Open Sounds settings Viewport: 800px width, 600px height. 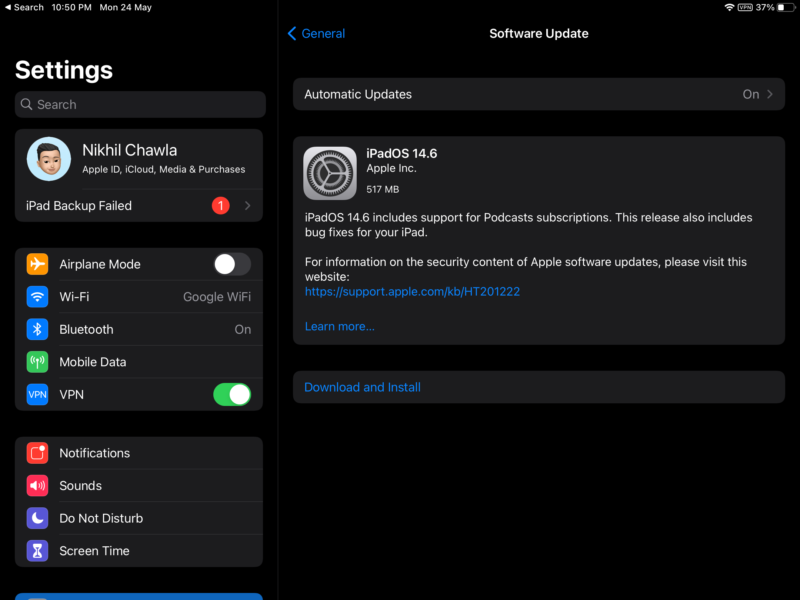139,486
